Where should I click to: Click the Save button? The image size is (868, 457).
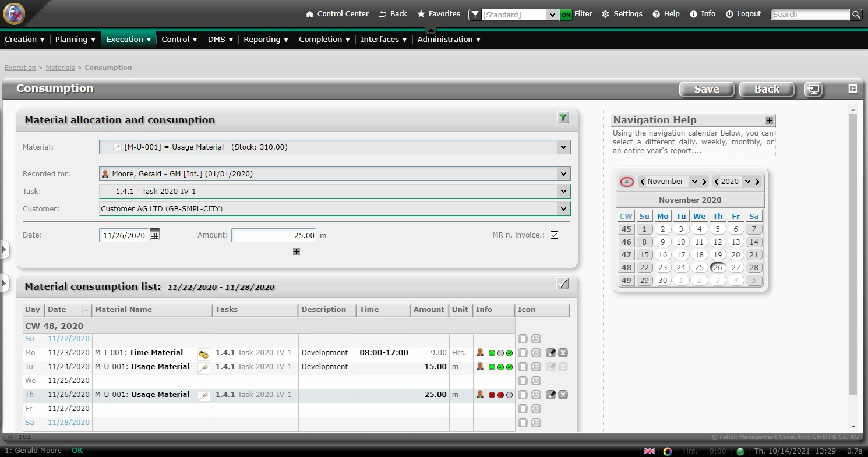(x=707, y=89)
